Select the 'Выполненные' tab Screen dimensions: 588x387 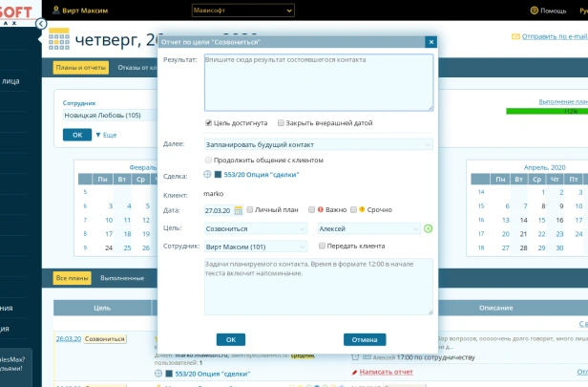[122, 277]
